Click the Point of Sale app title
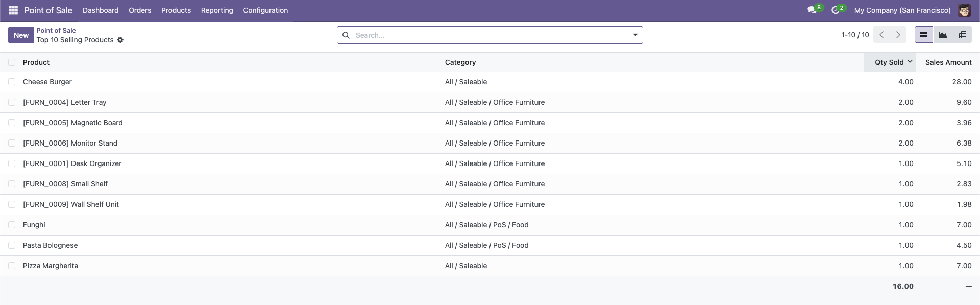Viewport: 980px width, 305px height. [48, 10]
